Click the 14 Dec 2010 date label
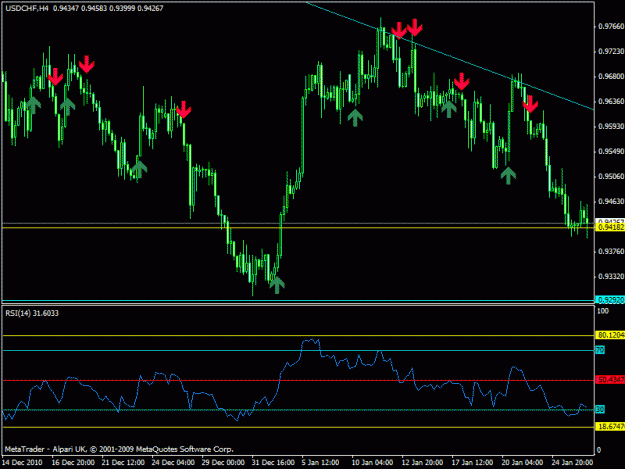Screen dimensions: 625x469 click(22, 463)
